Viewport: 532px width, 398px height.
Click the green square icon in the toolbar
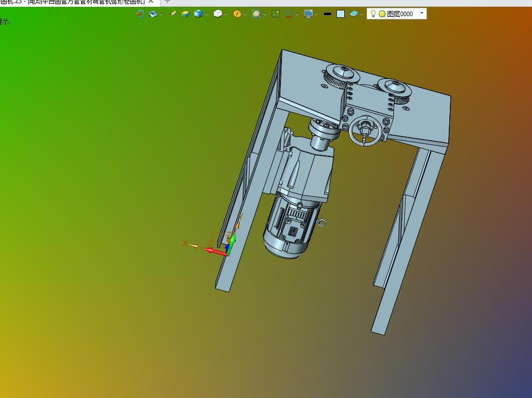pyautogui.click(x=276, y=14)
